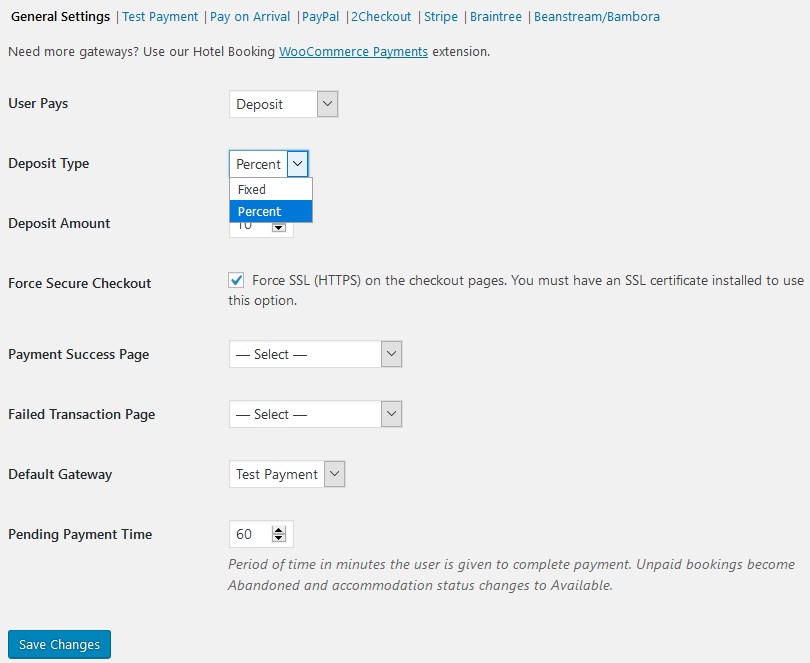Open the Failed Transaction Page dropdown
This screenshot has height=663, width=810.
click(316, 414)
